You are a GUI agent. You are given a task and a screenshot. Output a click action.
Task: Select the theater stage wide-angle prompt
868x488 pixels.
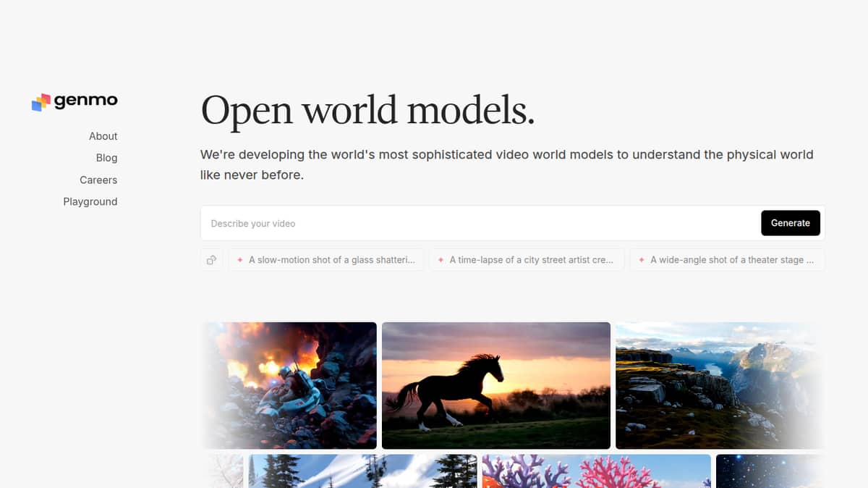pos(727,260)
